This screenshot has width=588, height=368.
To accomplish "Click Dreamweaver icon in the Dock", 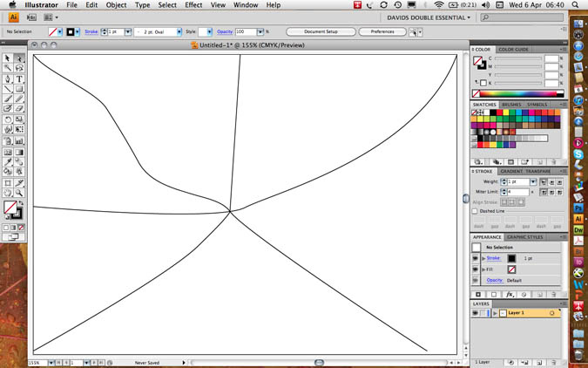I will tap(578, 232).
